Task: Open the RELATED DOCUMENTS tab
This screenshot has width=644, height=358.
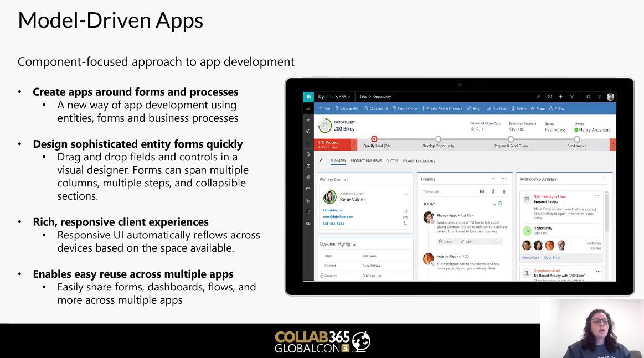Action: (x=419, y=161)
